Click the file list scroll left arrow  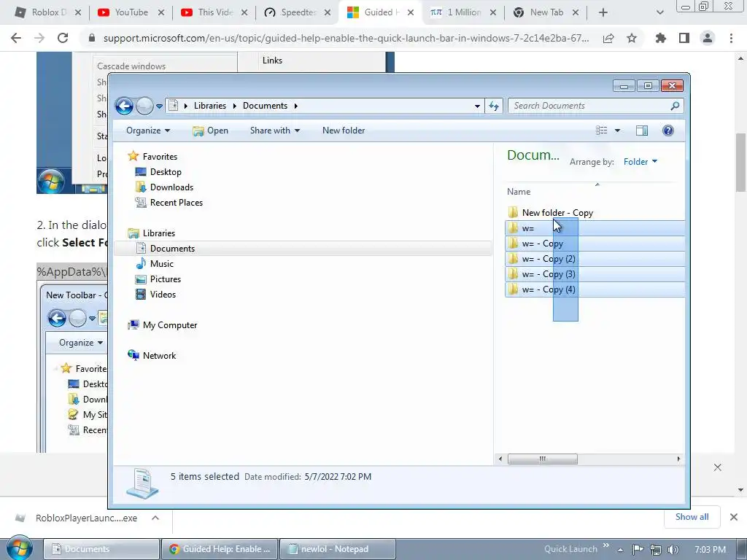(500, 459)
